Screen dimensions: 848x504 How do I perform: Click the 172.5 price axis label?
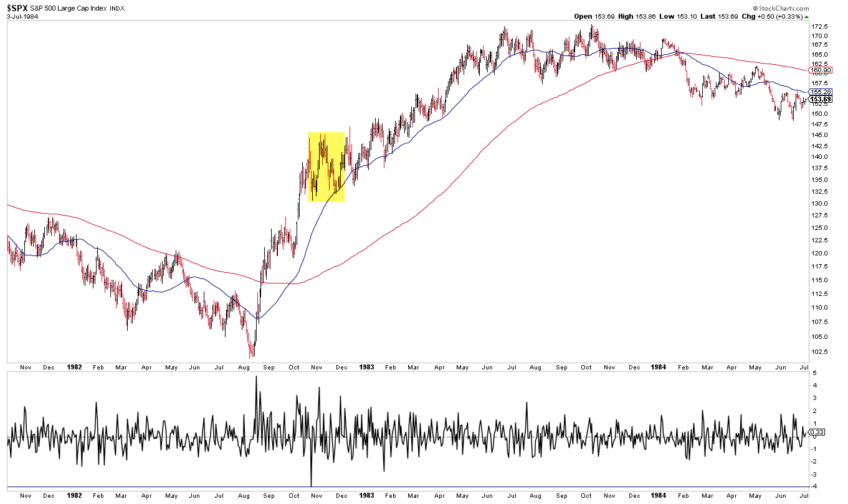pos(821,27)
